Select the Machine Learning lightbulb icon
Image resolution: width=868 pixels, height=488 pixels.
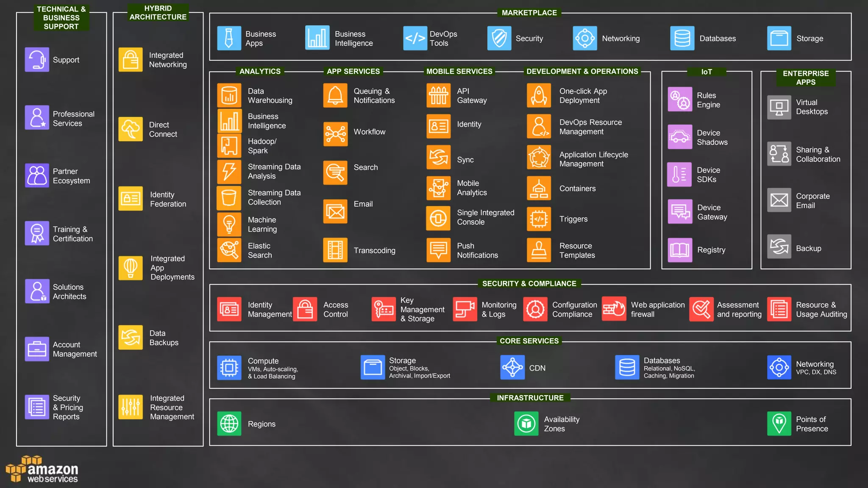pyautogui.click(x=229, y=224)
